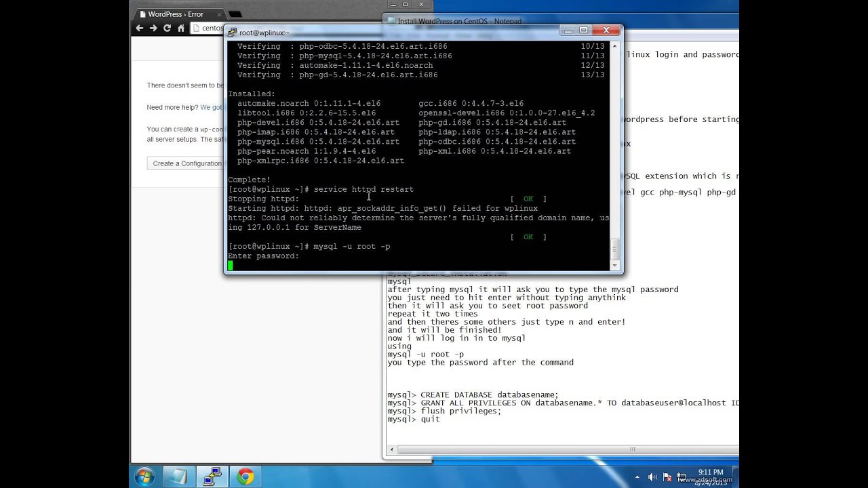The height and width of the screenshot is (488, 868).
Task: Click "openssl-devel.i686" entry in terminal
Action: click(x=507, y=113)
